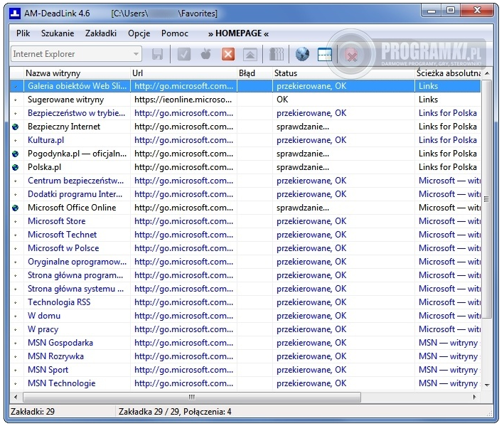The height and width of the screenshot is (426, 504).
Task: Click the upward arrow toolbar icon
Action: tap(250, 54)
